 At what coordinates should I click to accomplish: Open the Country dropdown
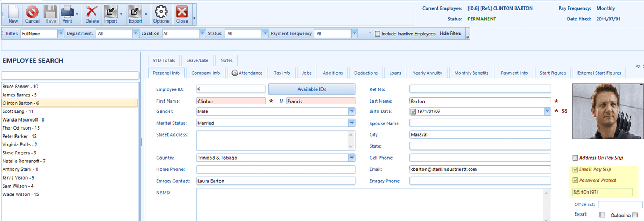[x=352, y=158]
